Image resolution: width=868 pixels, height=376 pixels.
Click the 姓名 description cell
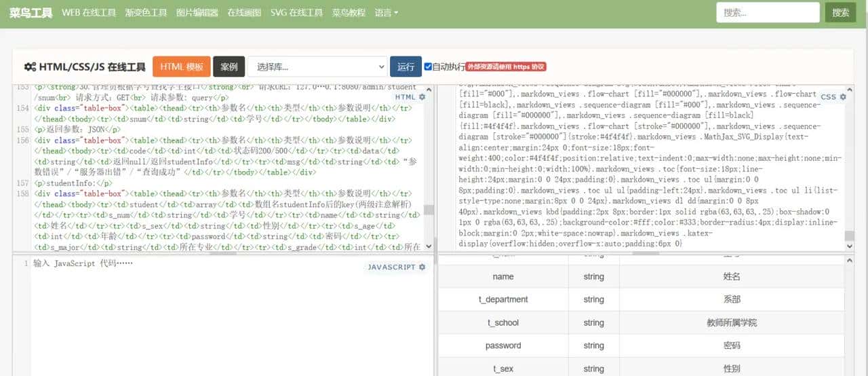732,277
